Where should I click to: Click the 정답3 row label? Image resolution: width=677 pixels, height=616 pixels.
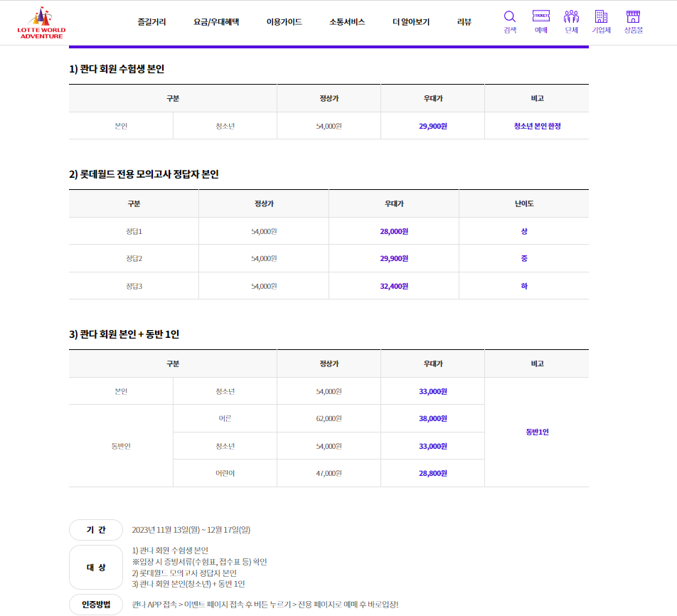click(134, 287)
